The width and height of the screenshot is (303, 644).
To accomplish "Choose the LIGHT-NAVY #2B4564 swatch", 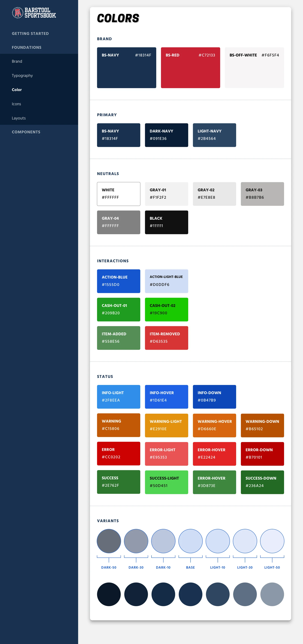I will (x=214, y=135).
